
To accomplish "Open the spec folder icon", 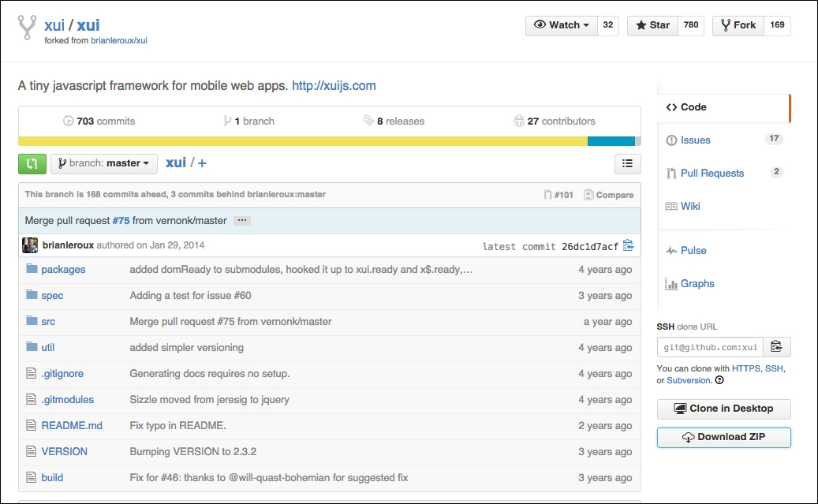I will click(x=32, y=295).
